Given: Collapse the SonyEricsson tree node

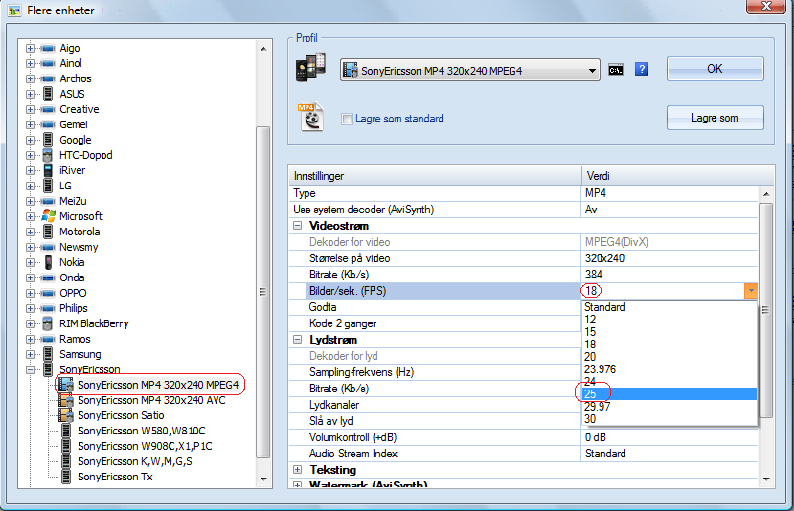Looking at the screenshot, I should tap(31, 370).
